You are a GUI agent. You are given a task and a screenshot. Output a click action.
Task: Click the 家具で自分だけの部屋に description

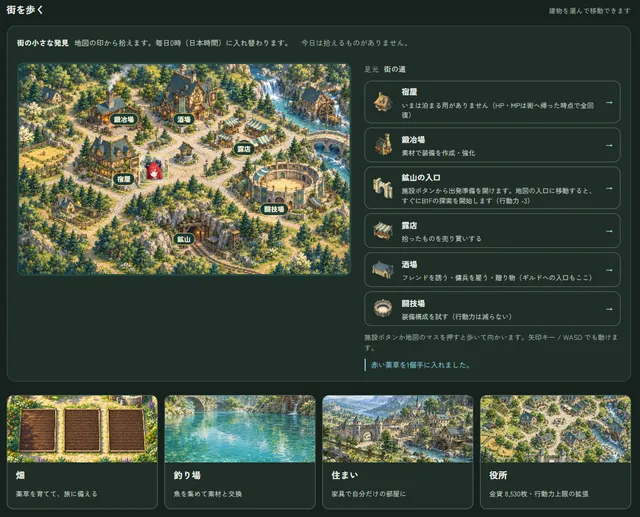[369, 494]
